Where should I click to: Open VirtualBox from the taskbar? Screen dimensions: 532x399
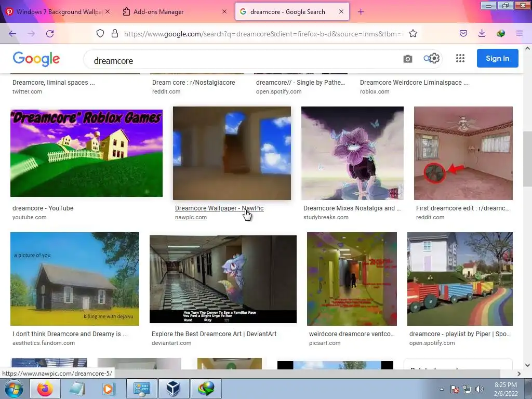pyautogui.click(x=174, y=389)
